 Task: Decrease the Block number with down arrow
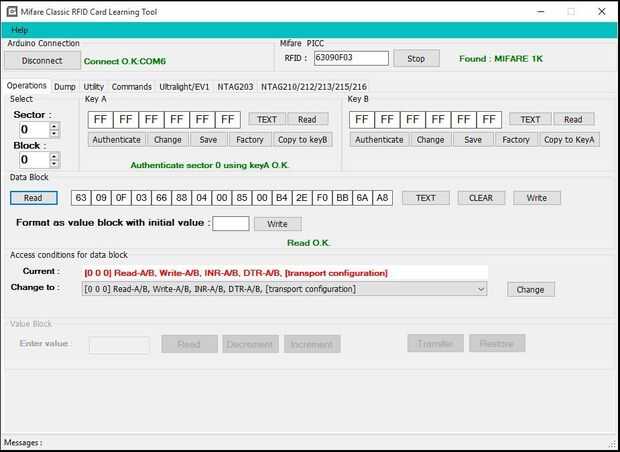pos(54,164)
